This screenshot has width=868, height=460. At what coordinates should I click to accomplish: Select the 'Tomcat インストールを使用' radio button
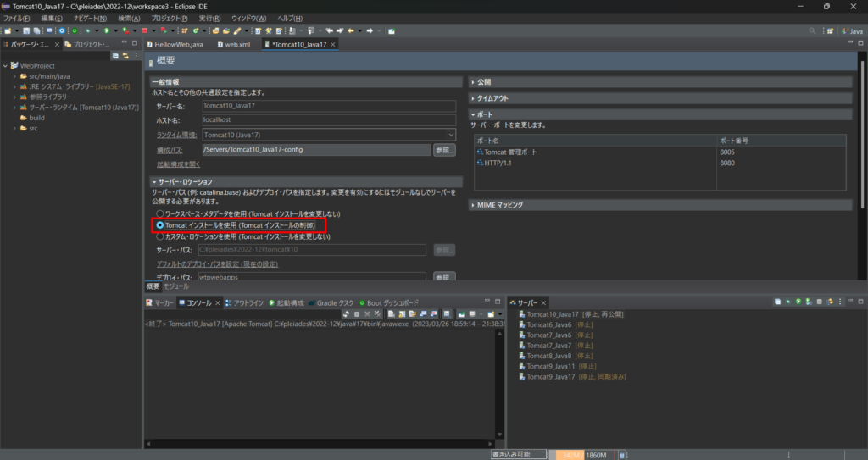(159, 225)
